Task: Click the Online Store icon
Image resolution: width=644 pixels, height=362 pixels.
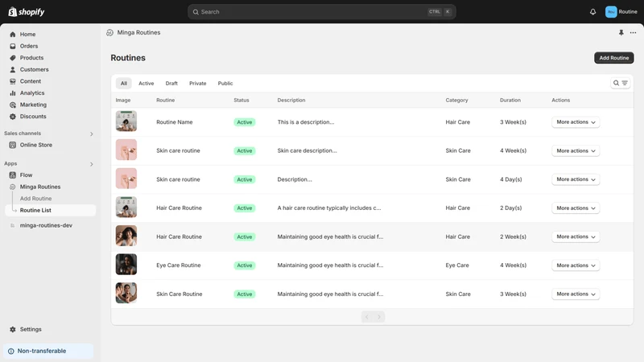Action: (13, 145)
